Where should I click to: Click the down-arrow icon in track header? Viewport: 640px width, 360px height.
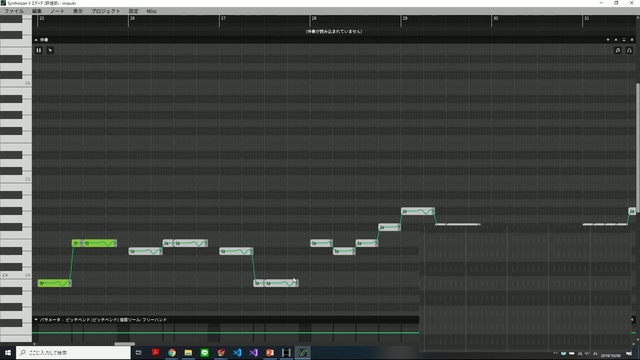click(x=608, y=40)
